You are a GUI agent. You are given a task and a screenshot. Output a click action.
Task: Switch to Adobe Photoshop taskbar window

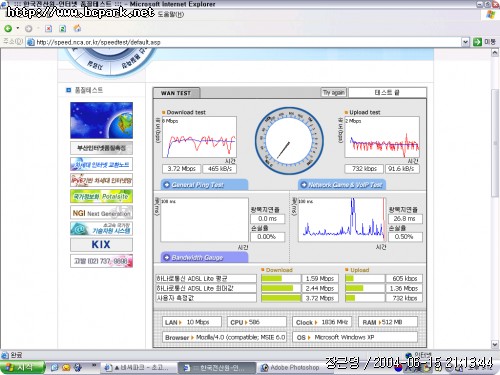point(289,367)
